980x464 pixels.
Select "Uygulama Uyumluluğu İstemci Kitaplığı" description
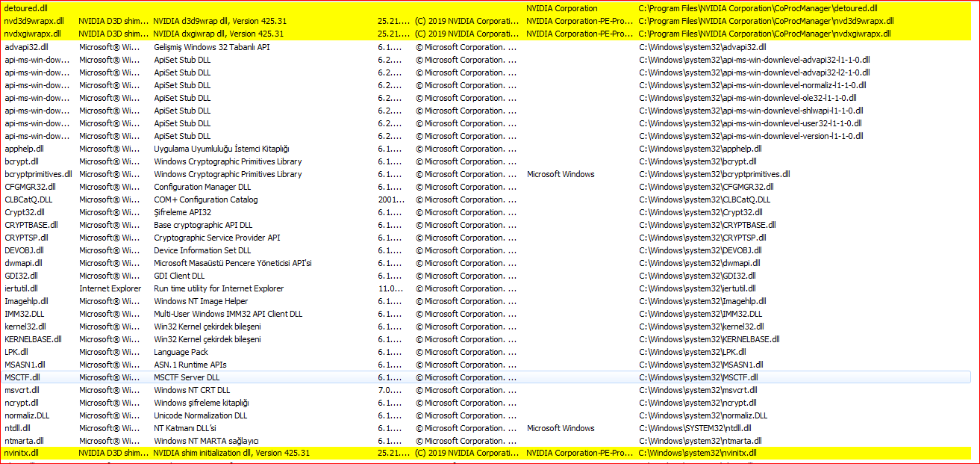click(x=222, y=149)
